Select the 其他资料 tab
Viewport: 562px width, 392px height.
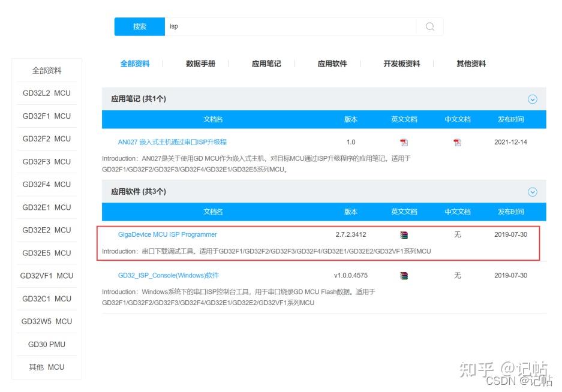pos(471,64)
